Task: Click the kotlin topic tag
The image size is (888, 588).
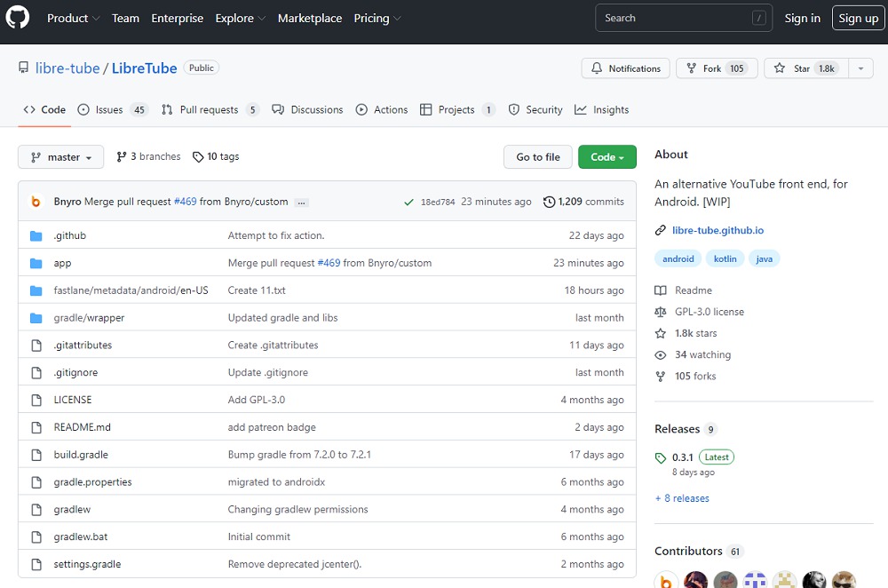Action: coord(725,258)
